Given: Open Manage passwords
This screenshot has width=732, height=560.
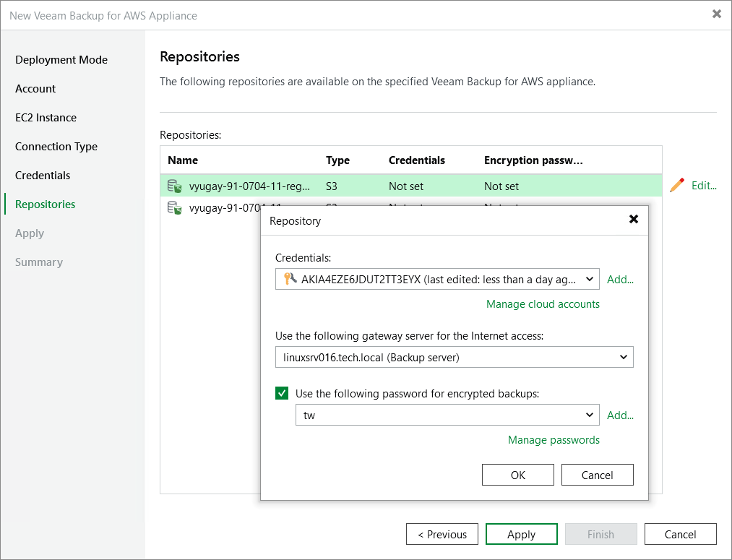Looking at the screenshot, I should (554, 440).
